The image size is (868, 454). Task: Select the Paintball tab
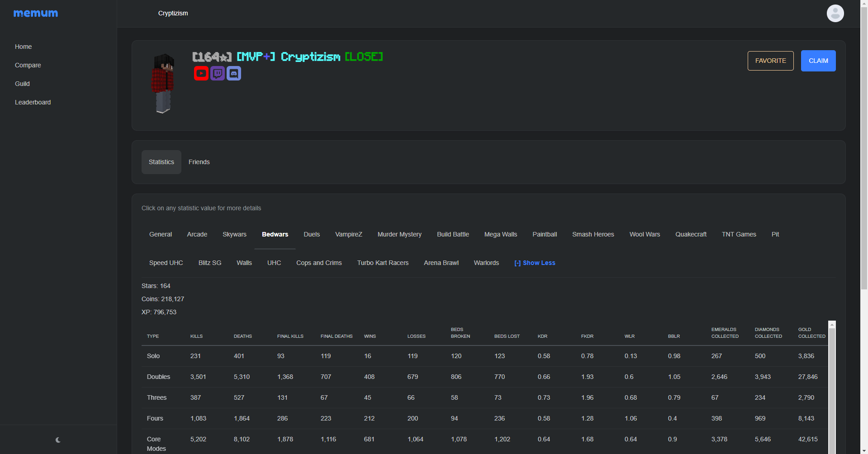pos(545,234)
